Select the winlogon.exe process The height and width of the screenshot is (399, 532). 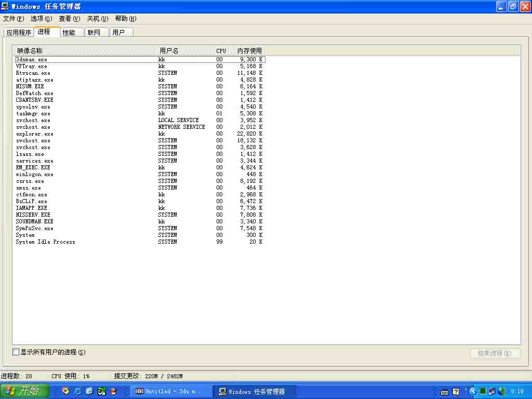pyautogui.click(x=140, y=175)
